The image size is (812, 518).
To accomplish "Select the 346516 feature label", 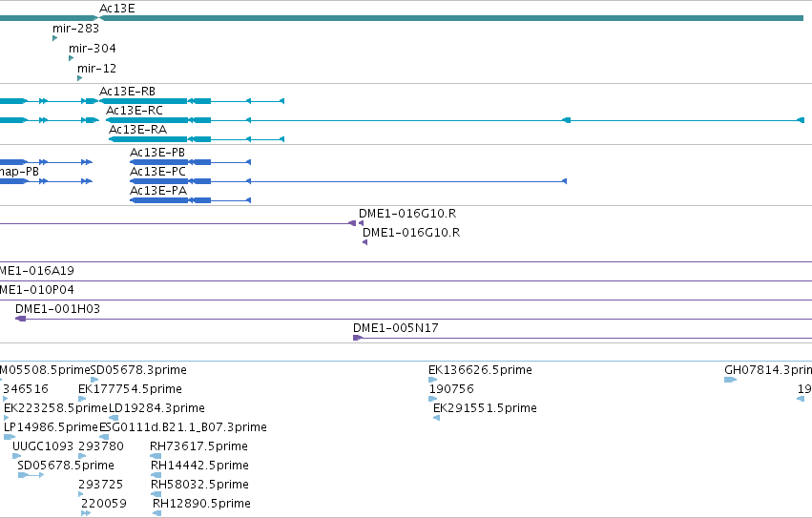I will tap(26, 389).
